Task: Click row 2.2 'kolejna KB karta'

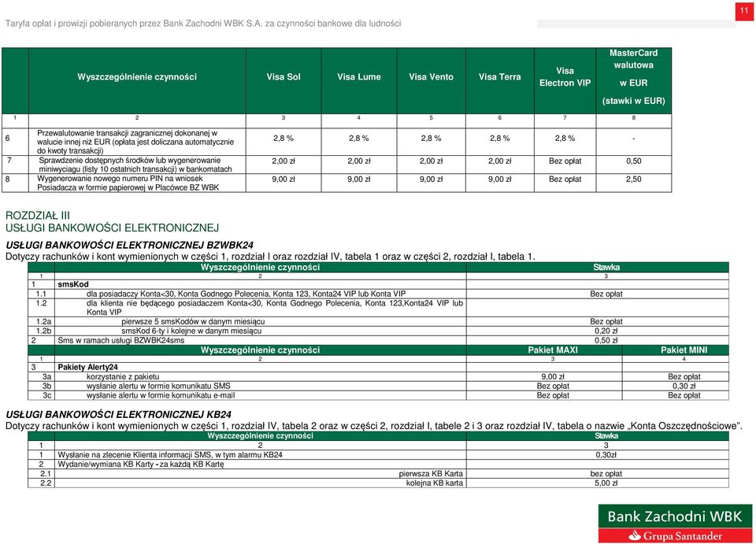Action: tap(435, 483)
